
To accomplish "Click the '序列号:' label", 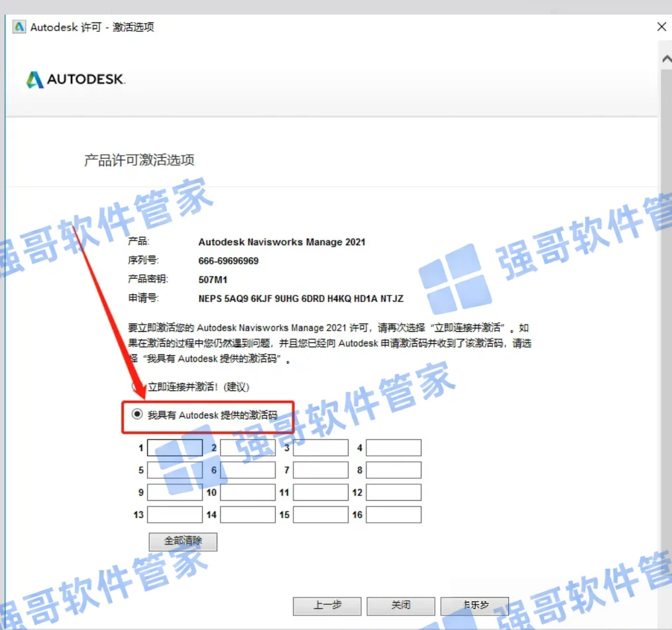I will point(143,260).
